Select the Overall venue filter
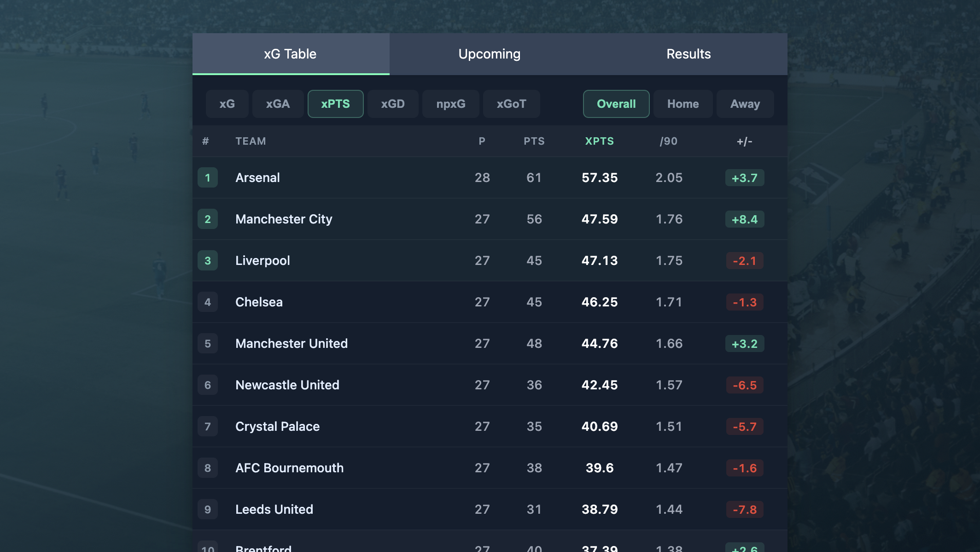 pyautogui.click(x=616, y=104)
